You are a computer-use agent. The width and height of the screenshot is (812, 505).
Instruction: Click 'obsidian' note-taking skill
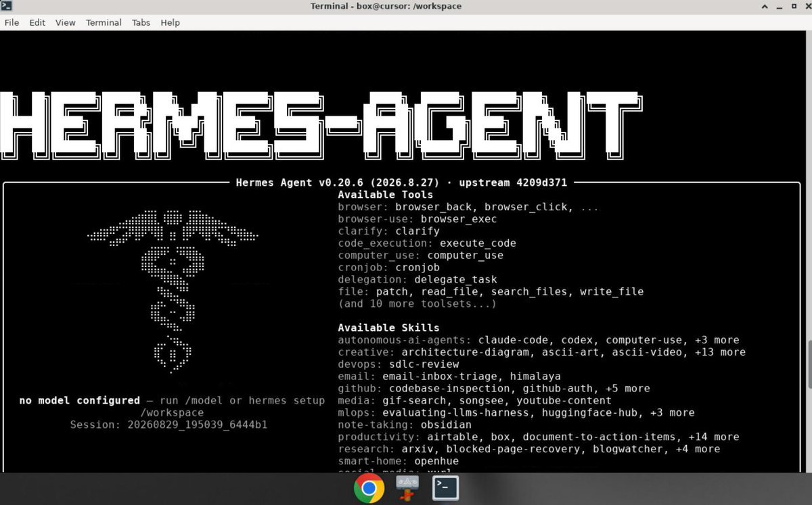coord(446,425)
